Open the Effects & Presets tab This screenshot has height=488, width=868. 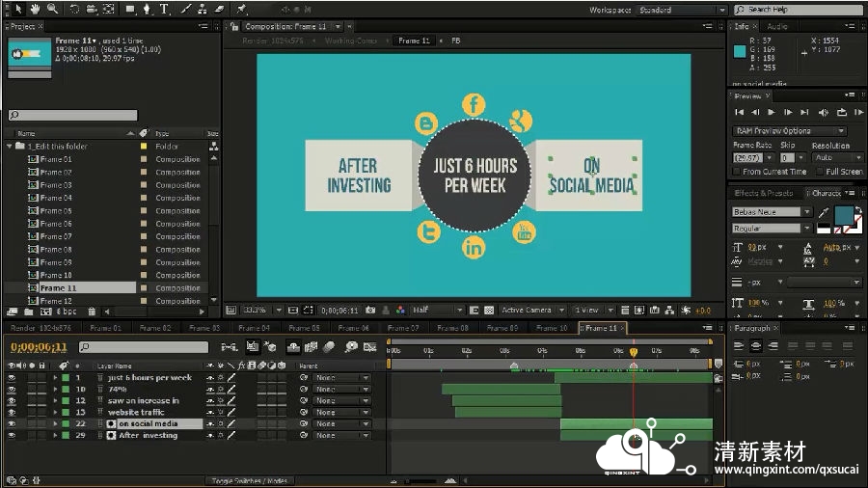pyautogui.click(x=764, y=193)
